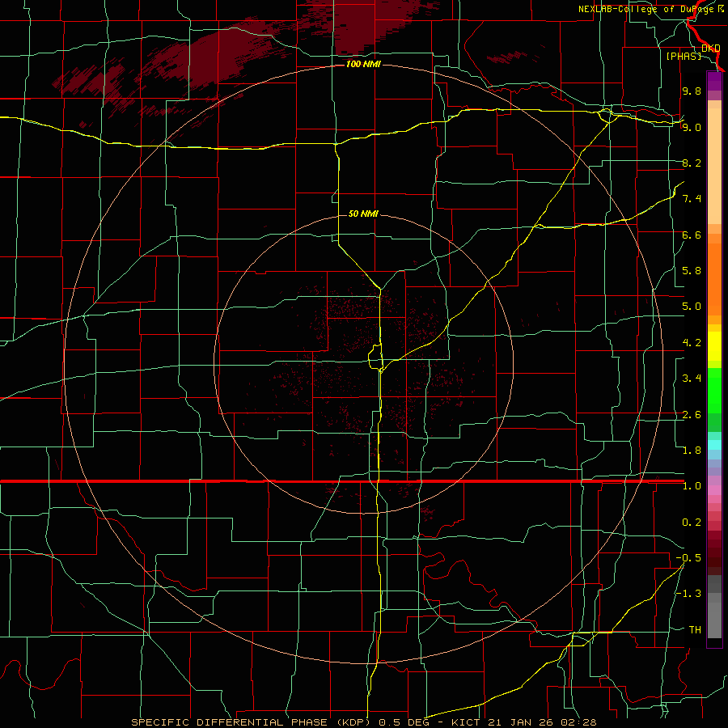Click the 4.2 value on the color scale

692,343
